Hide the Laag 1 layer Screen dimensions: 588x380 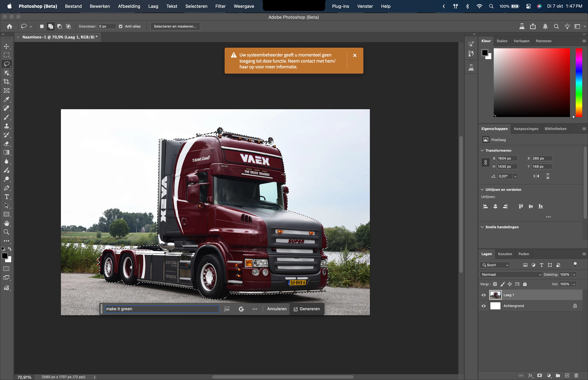coord(483,295)
